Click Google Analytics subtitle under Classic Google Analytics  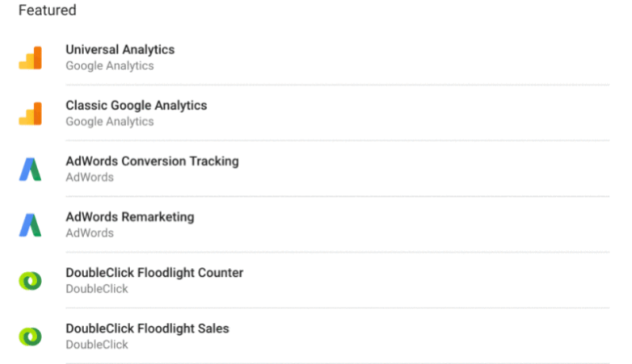(x=110, y=122)
